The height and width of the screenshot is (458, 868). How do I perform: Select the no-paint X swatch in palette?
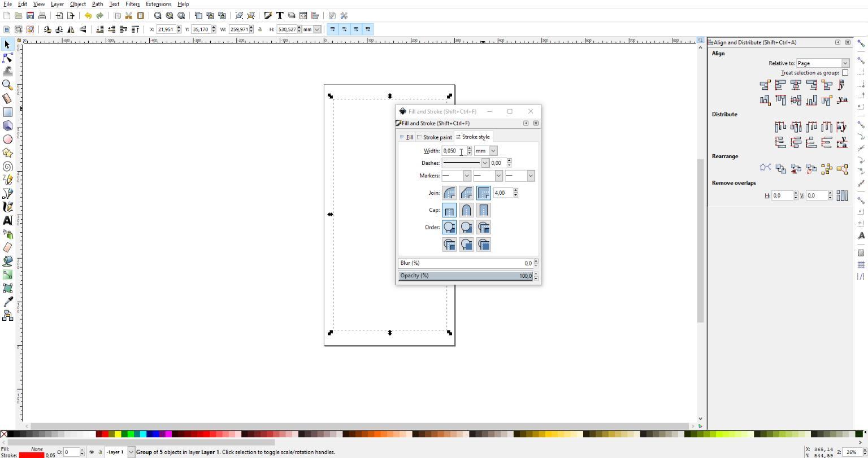(4, 434)
